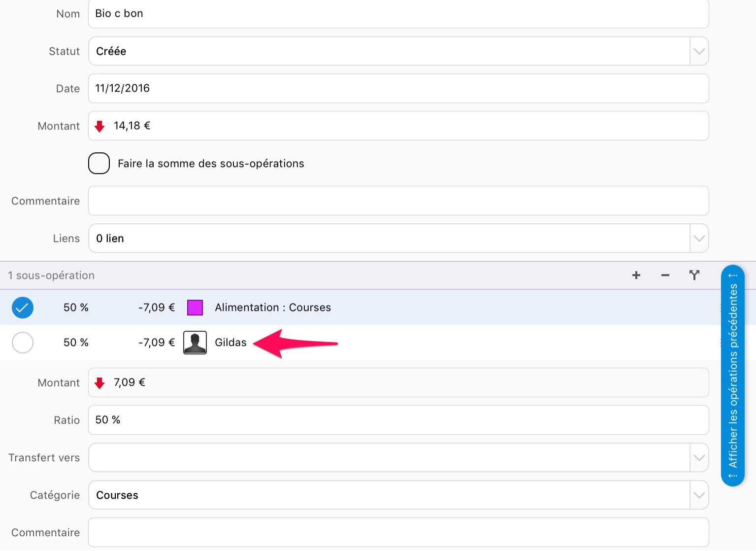This screenshot has height=551, width=756.
Task: Toggle 'Faire la somme des sous-opérations' checkbox
Action: point(99,164)
